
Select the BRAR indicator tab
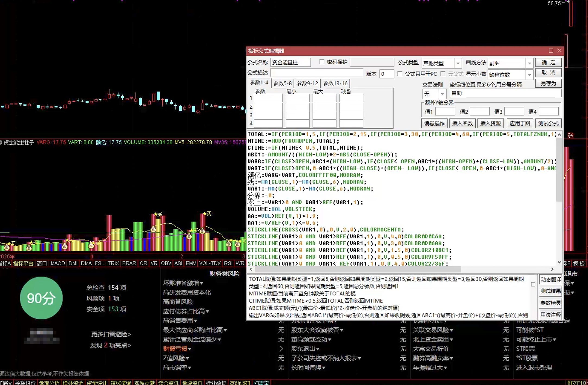(129, 263)
